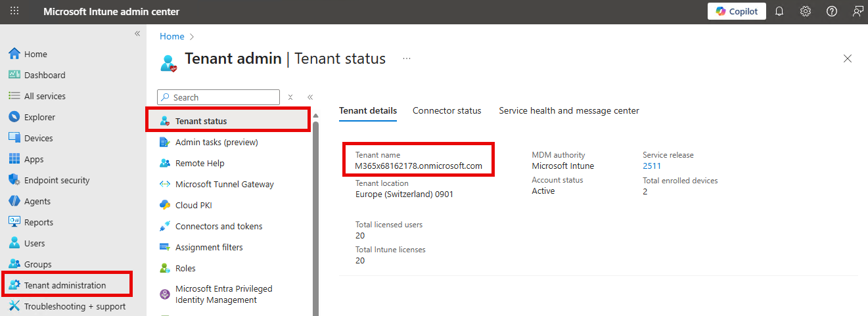
Task: Open the Dashboard menu label
Action: pos(45,75)
